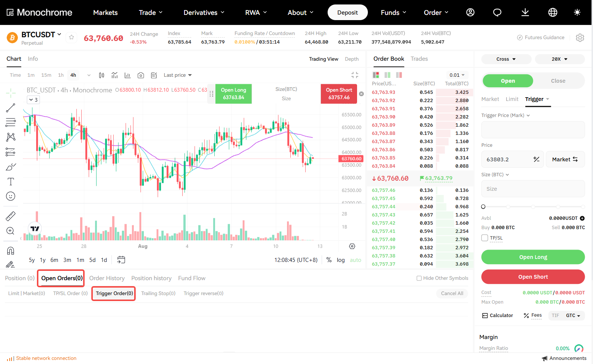
Task: Switch to the Close order side
Action: (558, 81)
